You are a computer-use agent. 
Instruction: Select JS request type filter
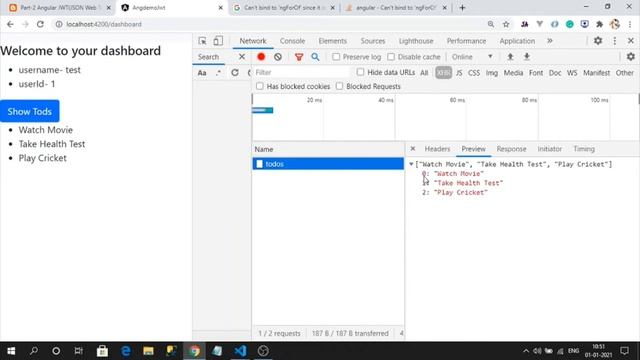pyautogui.click(x=459, y=73)
